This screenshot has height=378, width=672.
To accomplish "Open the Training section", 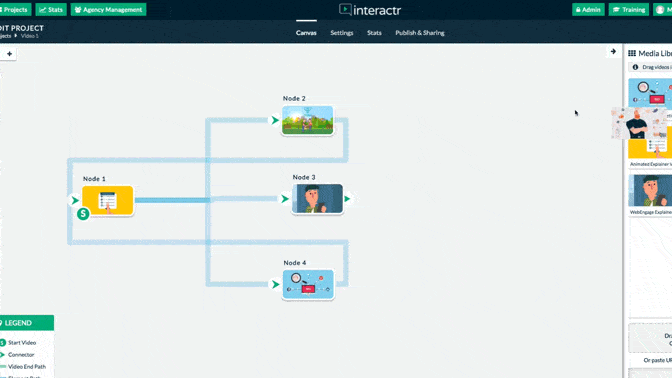I will 629,9.
